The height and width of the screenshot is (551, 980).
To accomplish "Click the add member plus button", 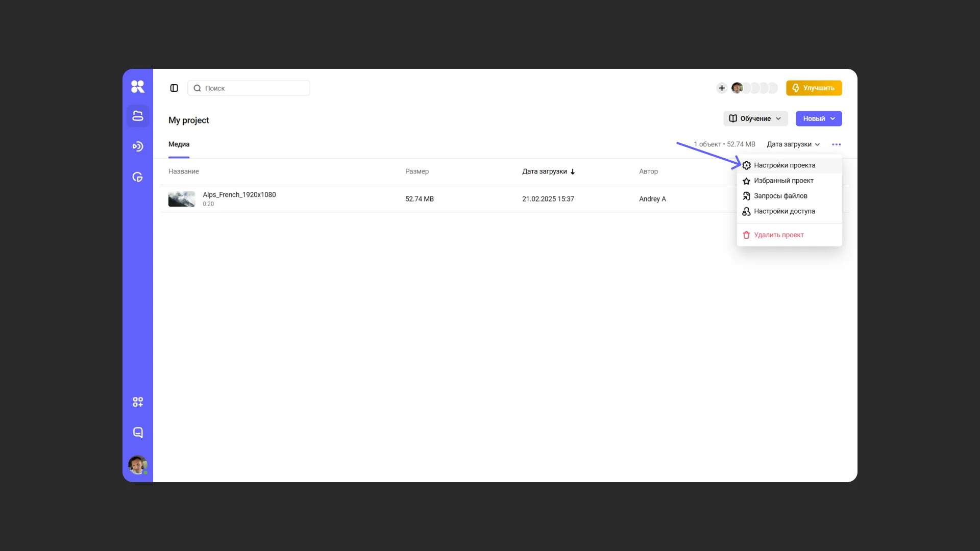I will tap(721, 87).
